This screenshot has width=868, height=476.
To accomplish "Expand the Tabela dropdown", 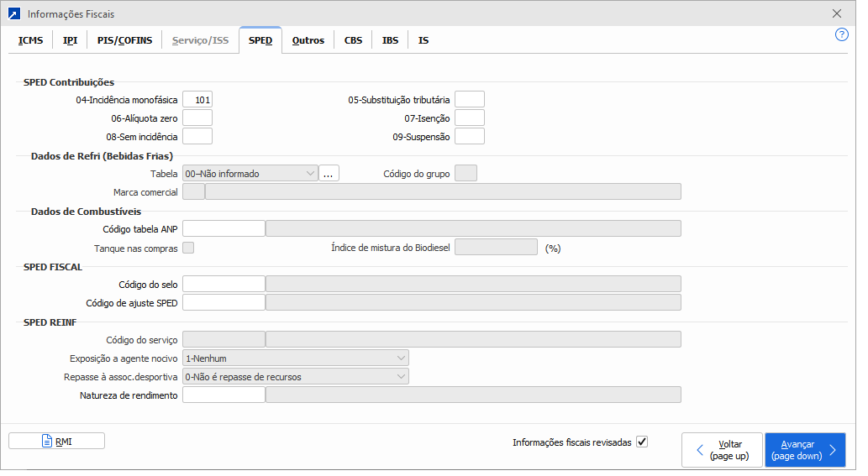I will point(250,174).
